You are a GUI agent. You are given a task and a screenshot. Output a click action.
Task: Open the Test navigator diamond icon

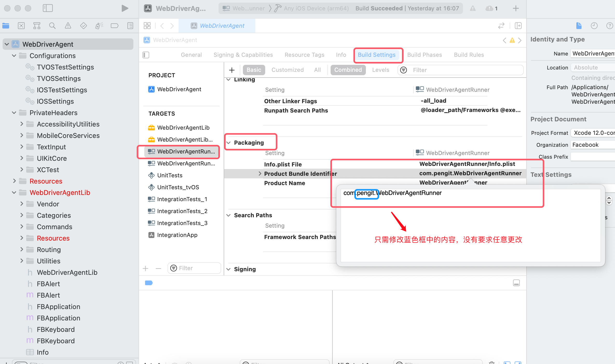point(84,26)
